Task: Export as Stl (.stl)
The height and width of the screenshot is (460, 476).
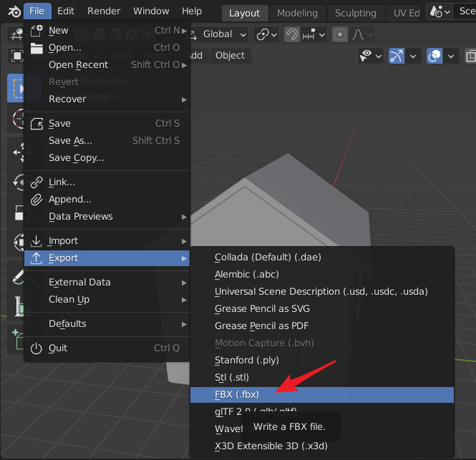Action: 322,378
